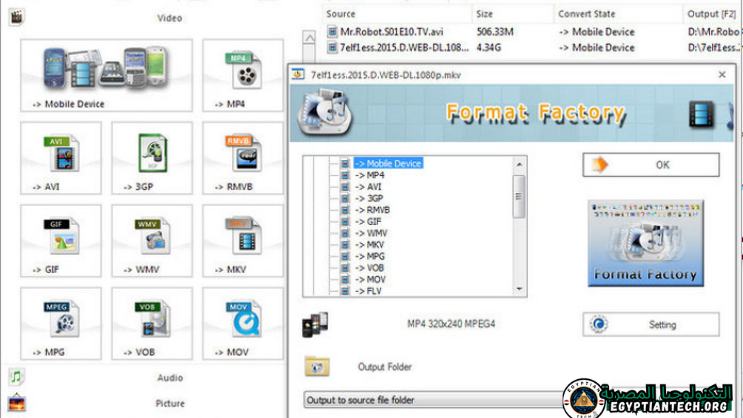
Task: Select '-> Mobile Device' in the format list
Action: pyautogui.click(x=388, y=163)
